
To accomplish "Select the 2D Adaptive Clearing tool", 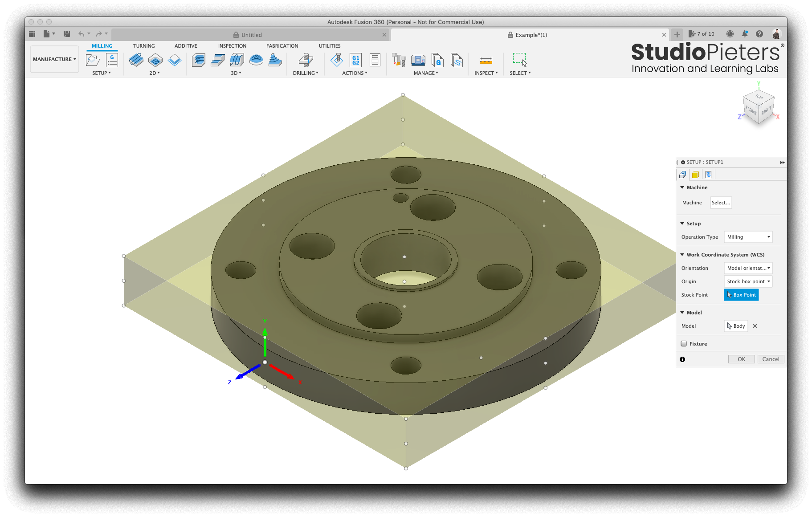I will [136, 60].
